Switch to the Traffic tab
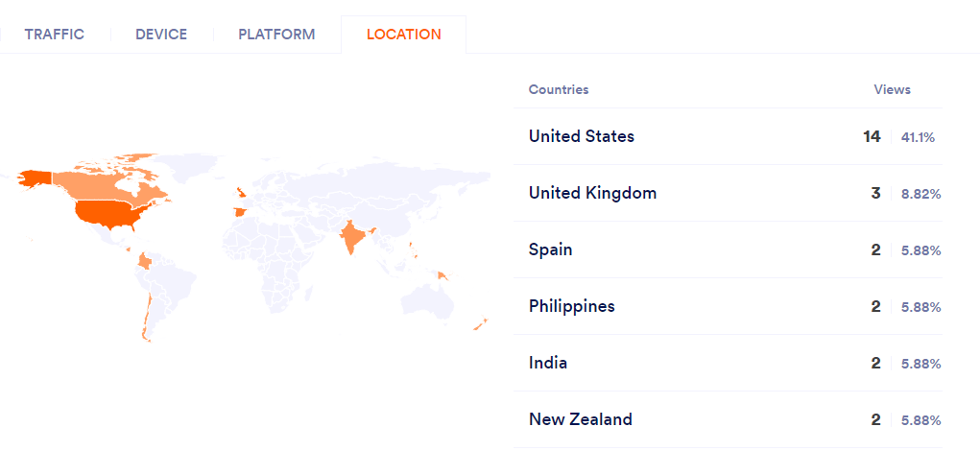This screenshot has width=980, height=451. [55, 35]
